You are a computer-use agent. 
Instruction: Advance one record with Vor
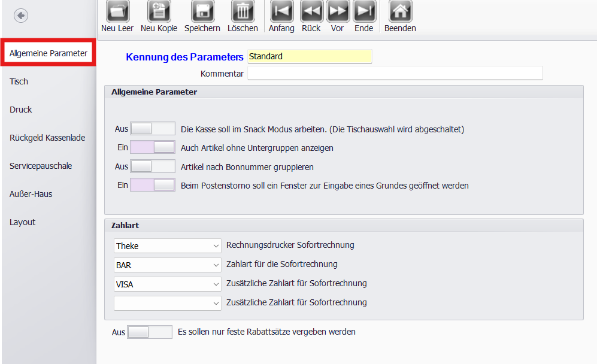(x=338, y=11)
